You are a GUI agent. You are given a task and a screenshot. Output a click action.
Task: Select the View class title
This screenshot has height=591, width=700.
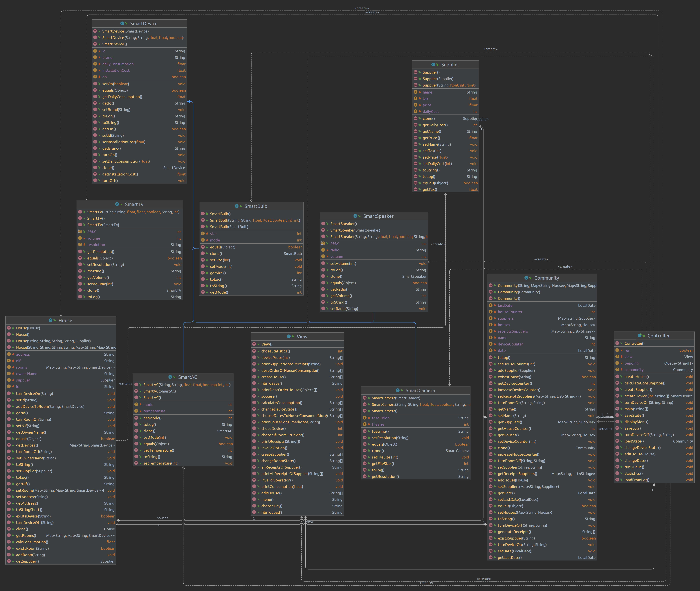tap(302, 337)
